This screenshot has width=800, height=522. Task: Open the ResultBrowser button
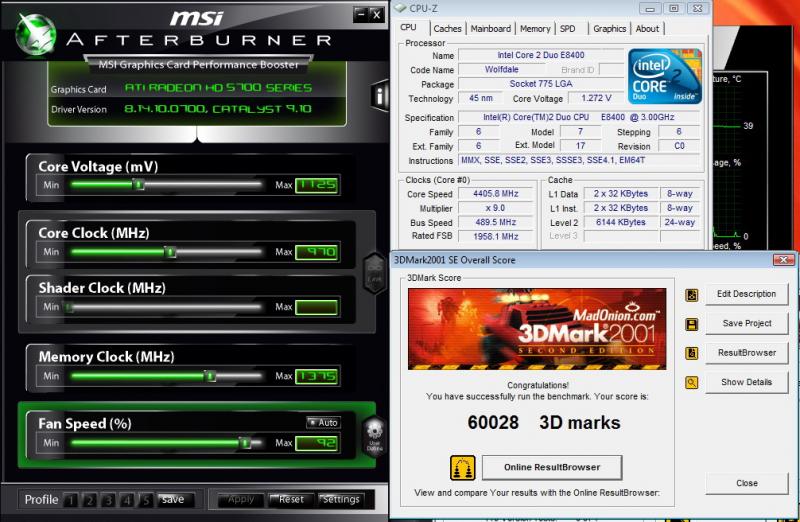click(x=746, y=353)
